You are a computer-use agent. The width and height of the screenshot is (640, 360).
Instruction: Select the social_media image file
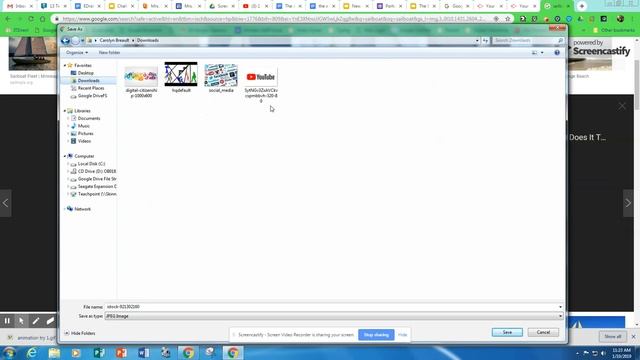[x=221, y=78]
